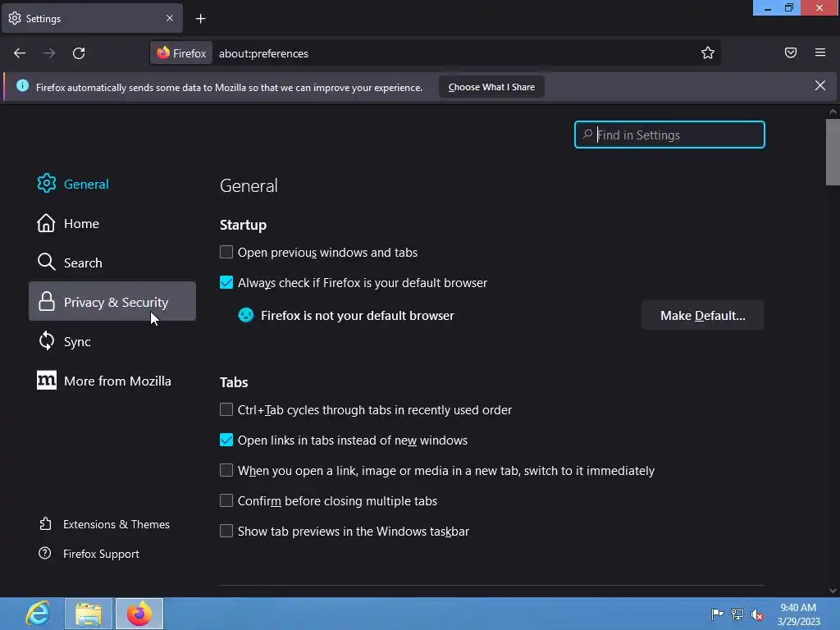Close the Settings tab

[170, 18]
